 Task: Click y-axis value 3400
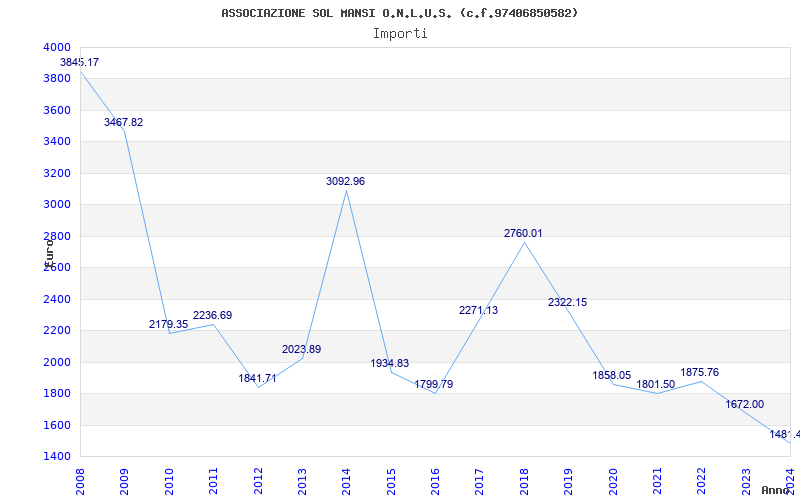[x=57, y=141]
